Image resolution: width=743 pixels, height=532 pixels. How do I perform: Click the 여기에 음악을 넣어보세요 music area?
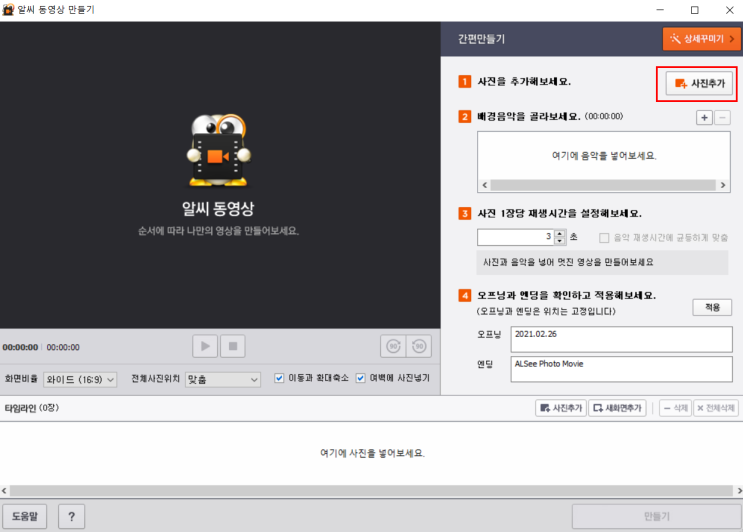coord(604,156)
